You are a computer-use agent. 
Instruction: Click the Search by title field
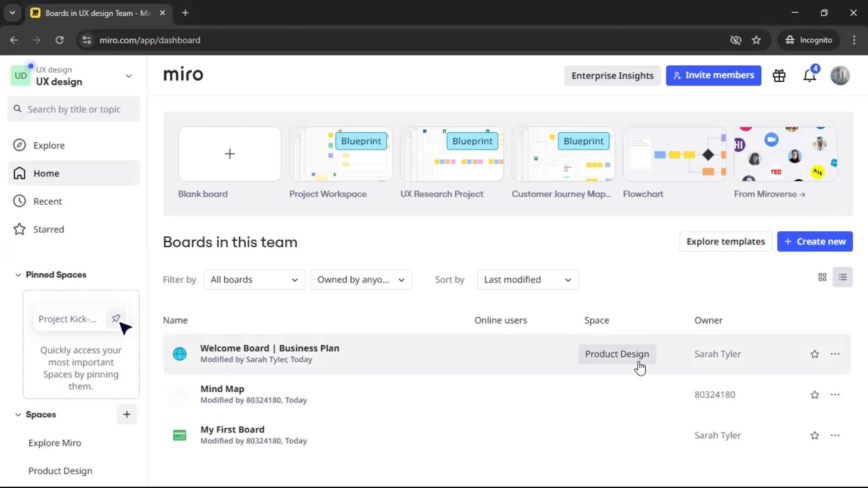coord(74,109)
